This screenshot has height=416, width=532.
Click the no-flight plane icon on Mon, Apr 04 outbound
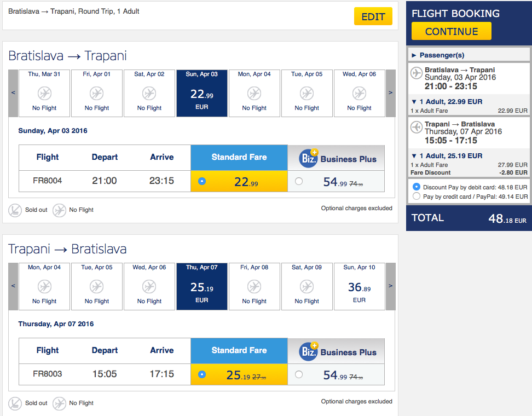coord(254,93)
